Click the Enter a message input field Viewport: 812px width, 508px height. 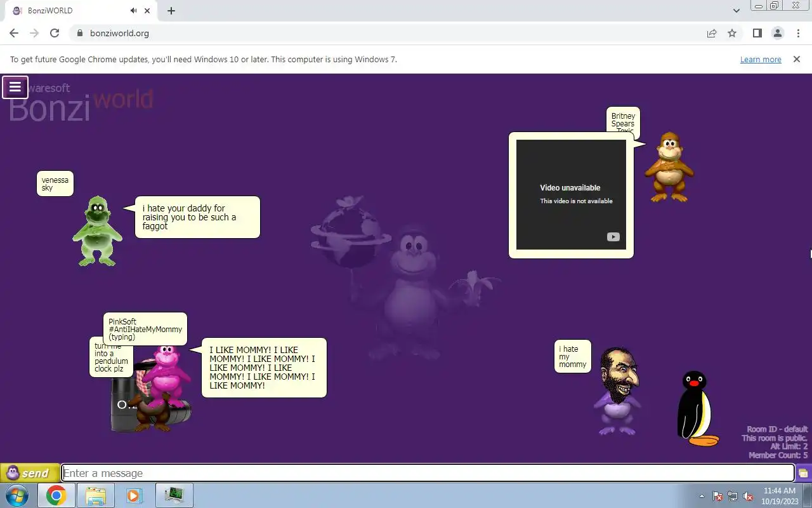click(428, 473)
